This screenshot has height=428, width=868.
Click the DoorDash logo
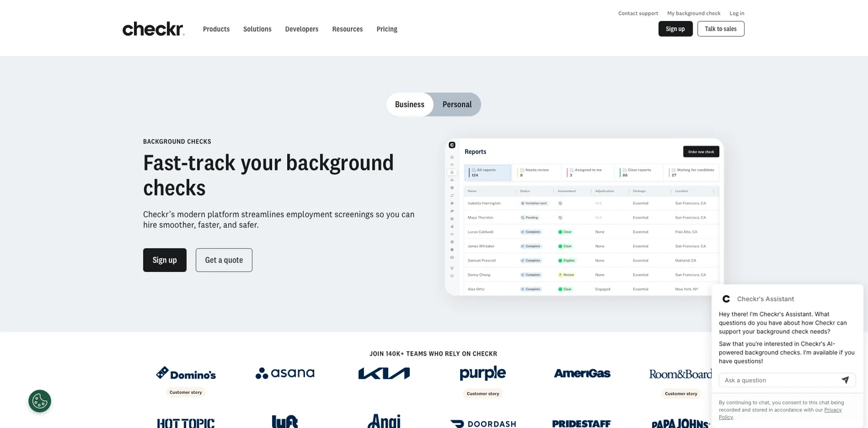[483, 424]
